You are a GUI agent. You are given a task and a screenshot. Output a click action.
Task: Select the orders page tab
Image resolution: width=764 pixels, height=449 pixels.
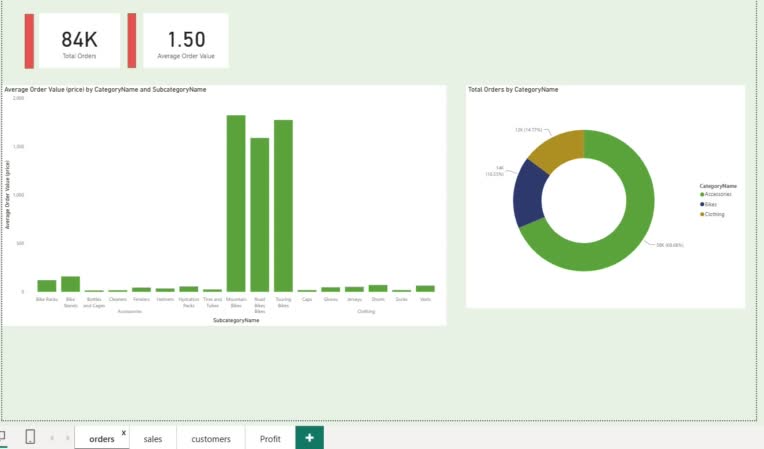point(101,439)
